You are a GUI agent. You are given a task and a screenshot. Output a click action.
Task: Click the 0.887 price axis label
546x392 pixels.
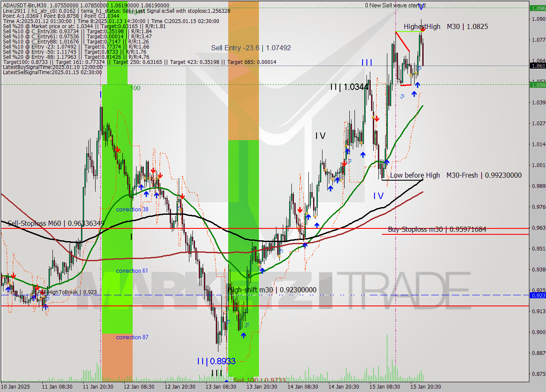coord(538,353)
